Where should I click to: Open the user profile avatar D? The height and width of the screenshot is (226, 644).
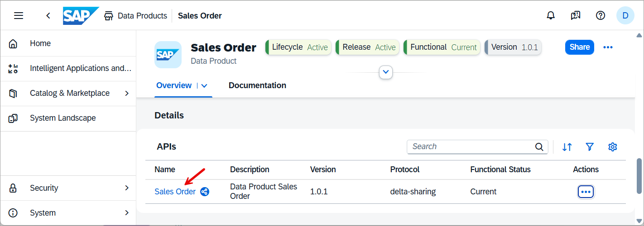625,16
